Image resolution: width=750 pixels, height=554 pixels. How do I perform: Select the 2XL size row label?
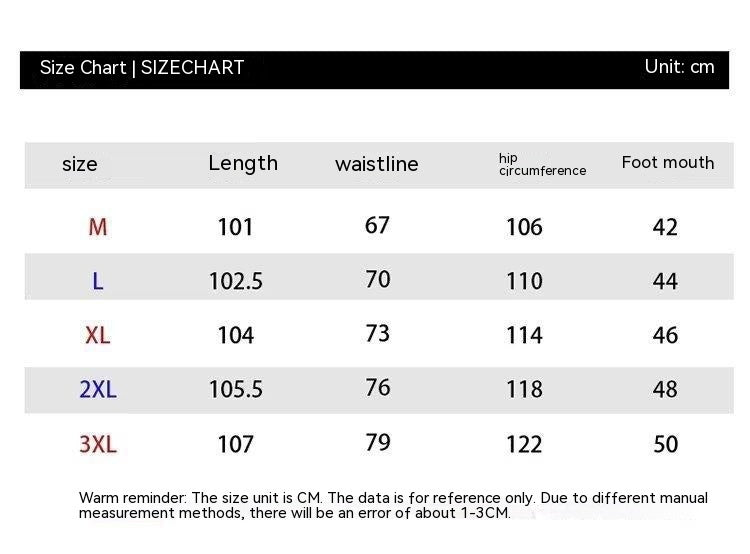pyautogui.click(x=98, y=389)
